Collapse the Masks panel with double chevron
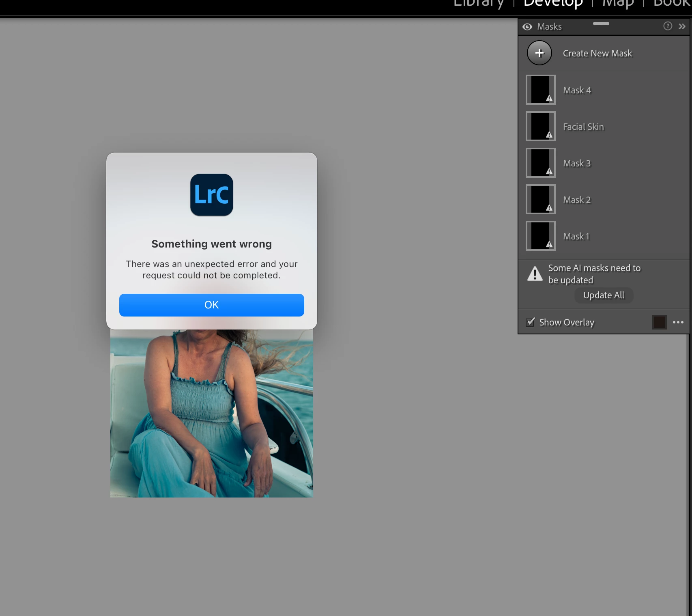This screenshot has height=616, width=692. [x=682, y=26]
